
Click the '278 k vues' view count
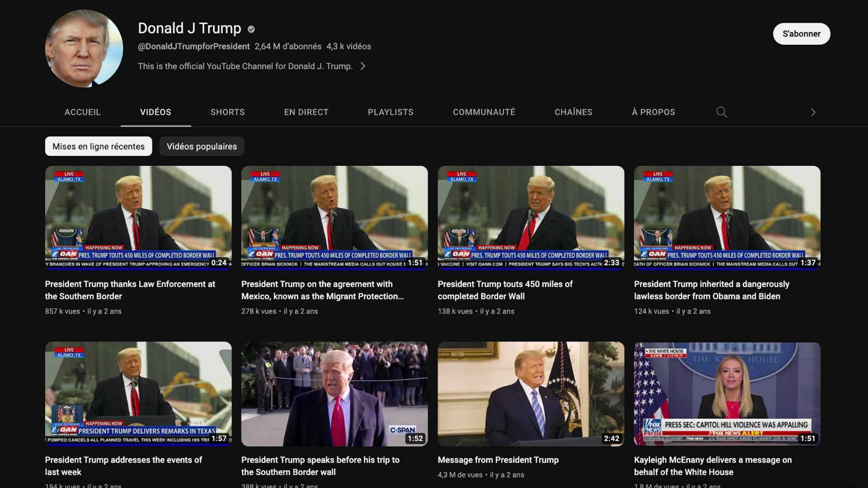click(x=259, y=311)
